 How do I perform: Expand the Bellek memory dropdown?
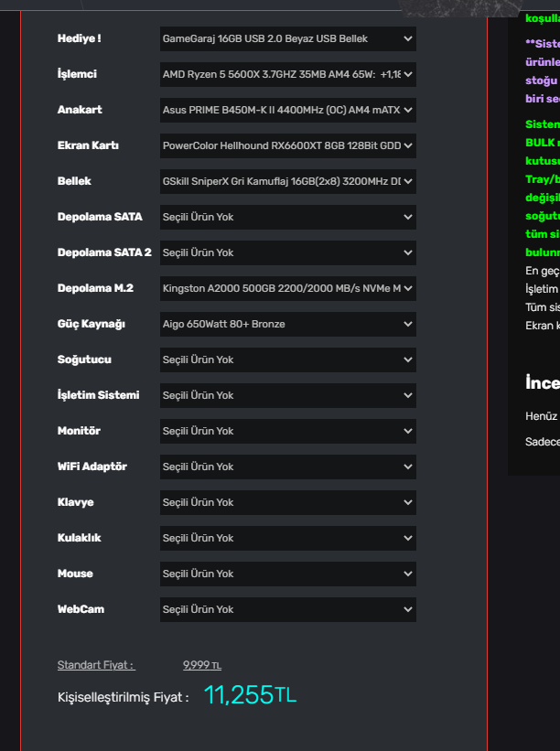click(288, 181)
